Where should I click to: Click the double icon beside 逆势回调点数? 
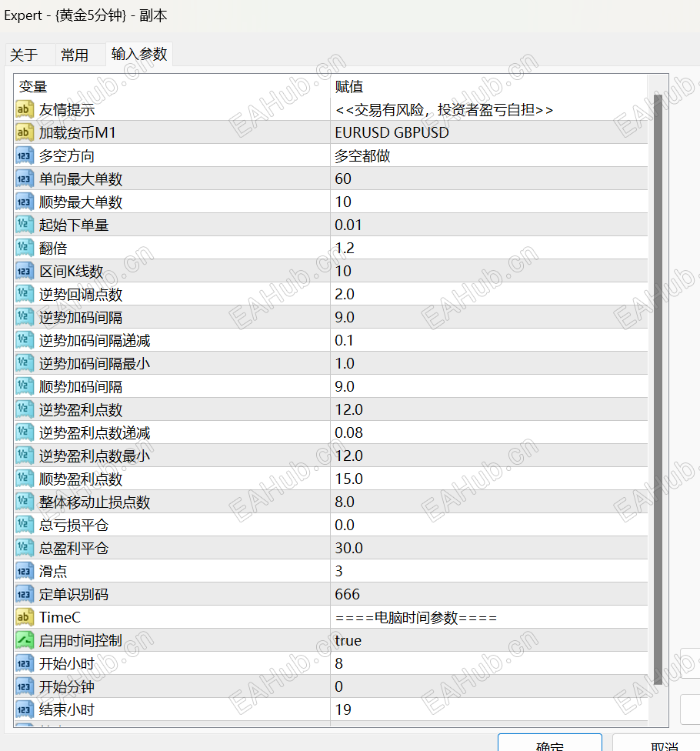pos(25,294)
